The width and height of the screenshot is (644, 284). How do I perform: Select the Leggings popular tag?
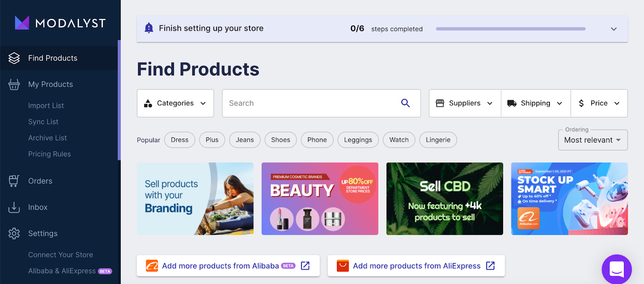point(358,140)
